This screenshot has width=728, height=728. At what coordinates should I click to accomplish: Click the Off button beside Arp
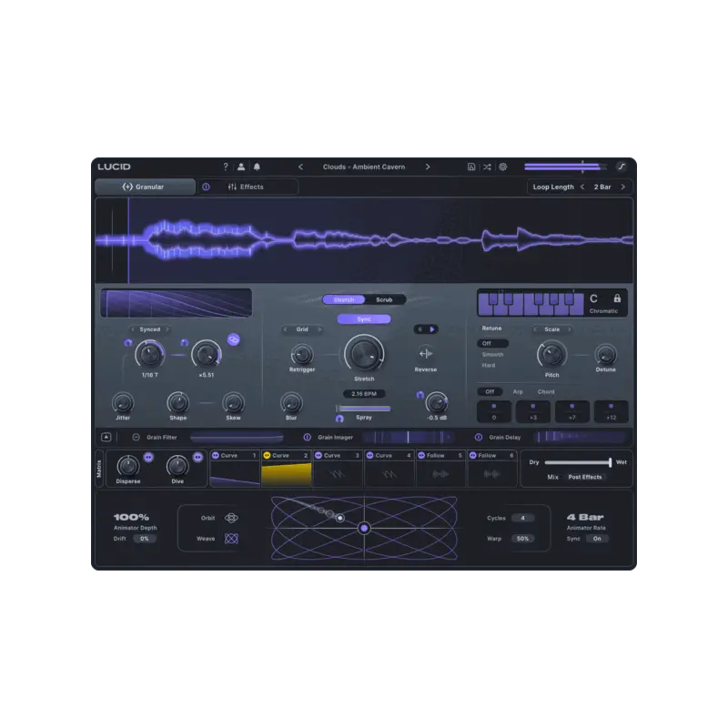(x=490, y=392)
